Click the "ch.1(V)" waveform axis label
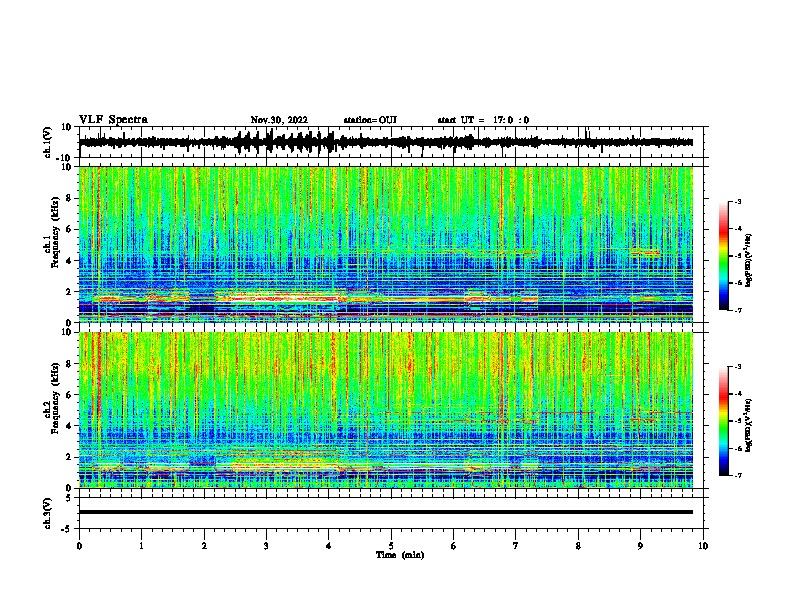792x612 pixels. [48, 142]
